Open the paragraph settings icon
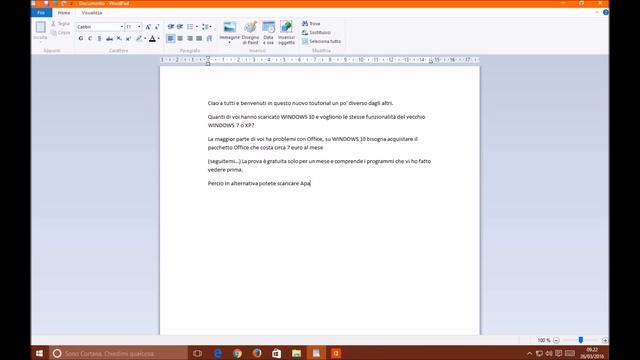This screenshot has height=360, width=640. pos(209,38)
